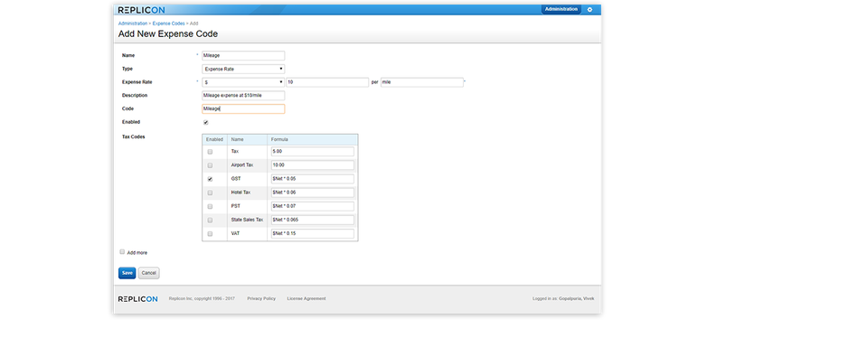Click the PST formula field $Net * 0.07
Screen dimensions: 868x348
pos(312,206)
